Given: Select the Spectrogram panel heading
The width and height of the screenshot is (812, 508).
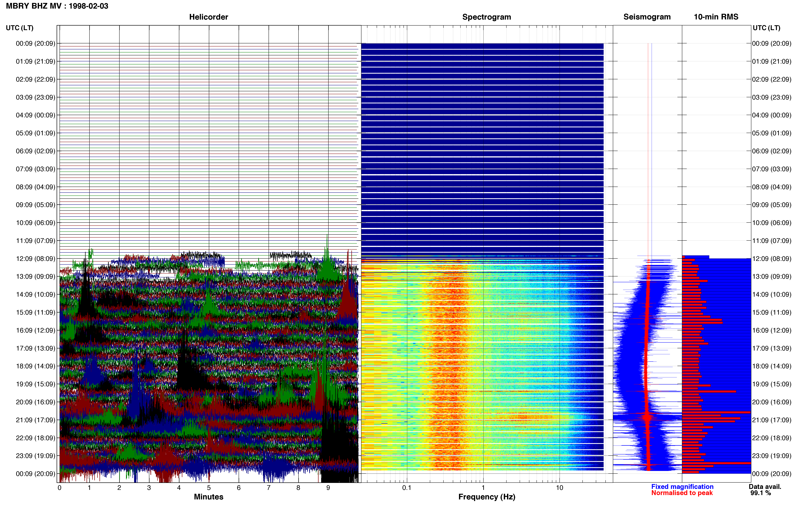Looking at the screenshot, I should [x=487, y=17].
